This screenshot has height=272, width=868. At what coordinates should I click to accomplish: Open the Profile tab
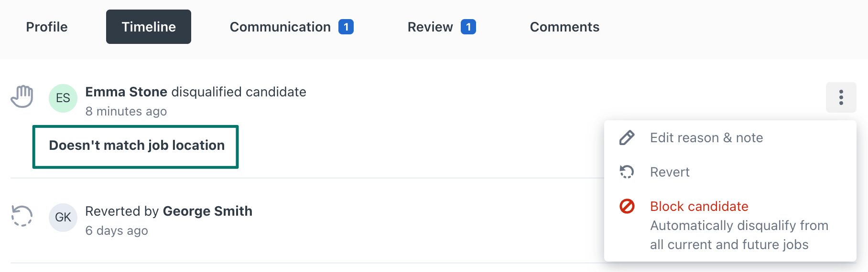click(47, 27)
